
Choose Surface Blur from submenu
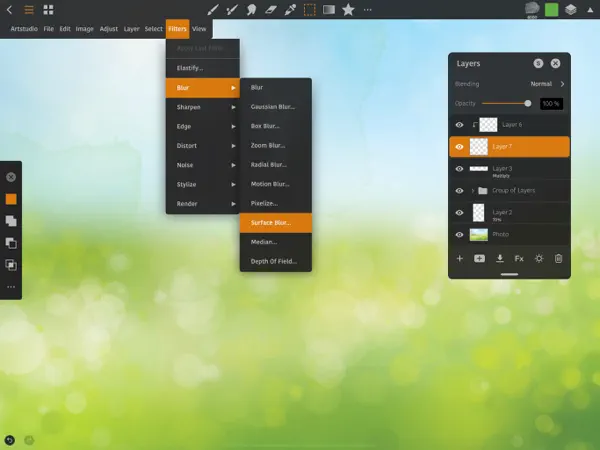tap(276, 223)
